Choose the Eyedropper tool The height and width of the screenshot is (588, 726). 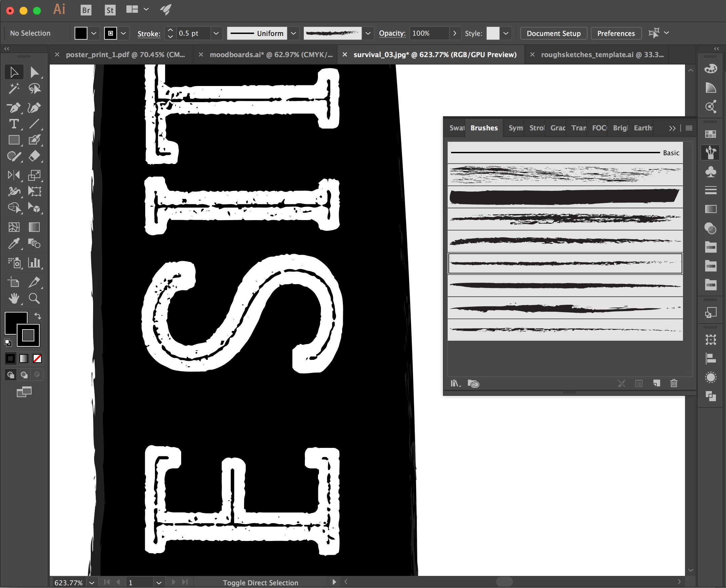13,244
